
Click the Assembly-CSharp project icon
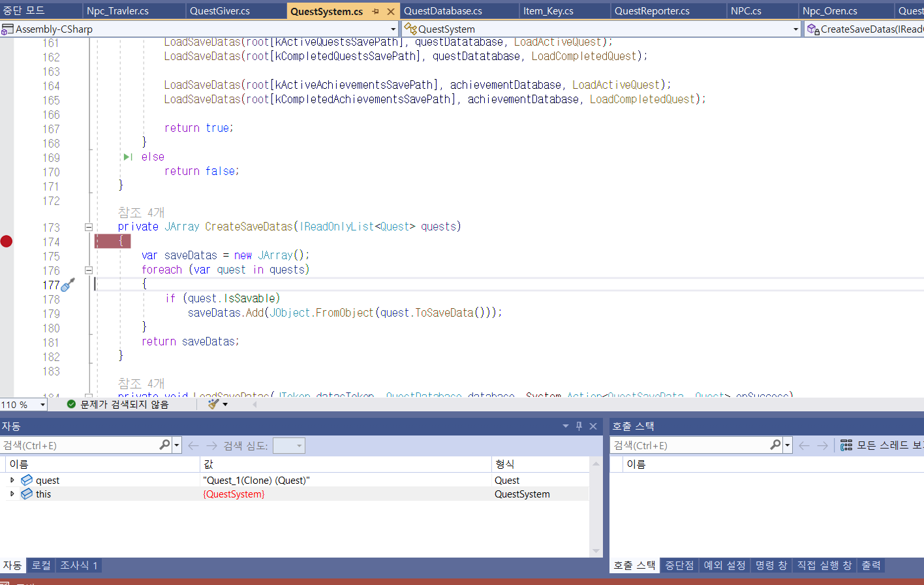click(7, 29)
